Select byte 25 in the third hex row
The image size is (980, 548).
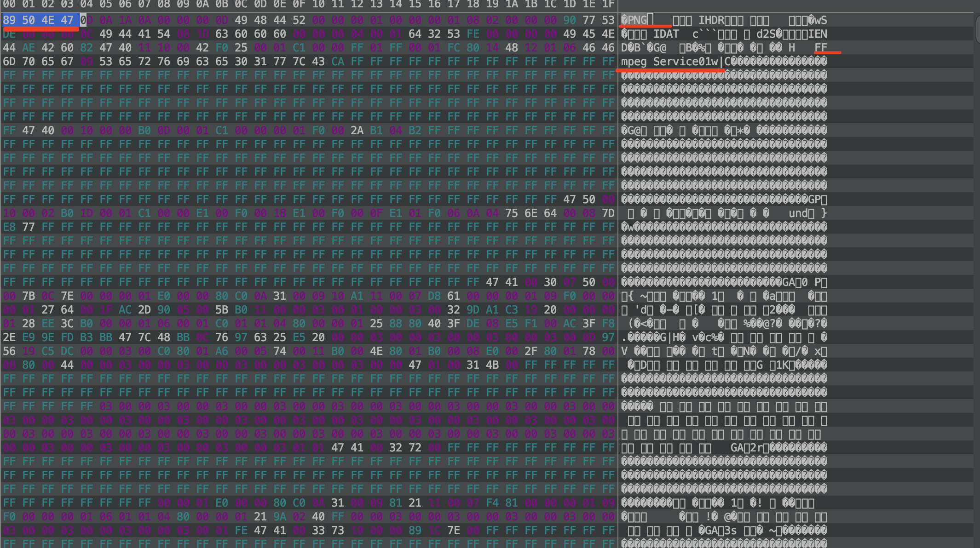point(241,48)
